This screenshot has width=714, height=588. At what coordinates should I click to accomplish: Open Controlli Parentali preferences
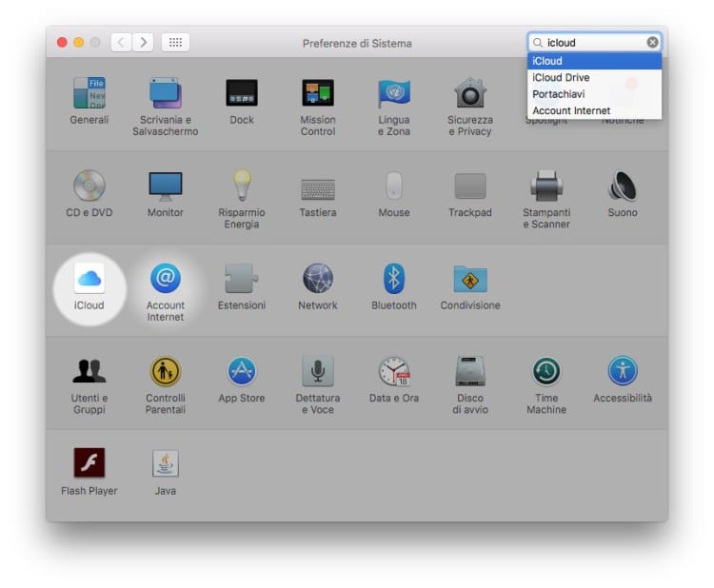pos(166,371)
